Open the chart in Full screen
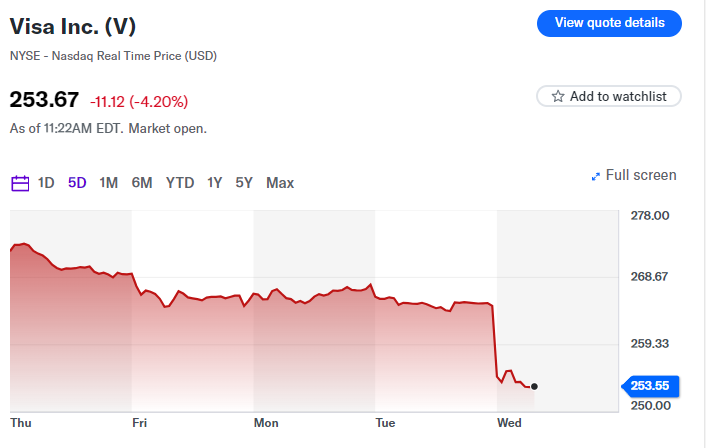Screen dimensions: 706x448 point(640,176)
